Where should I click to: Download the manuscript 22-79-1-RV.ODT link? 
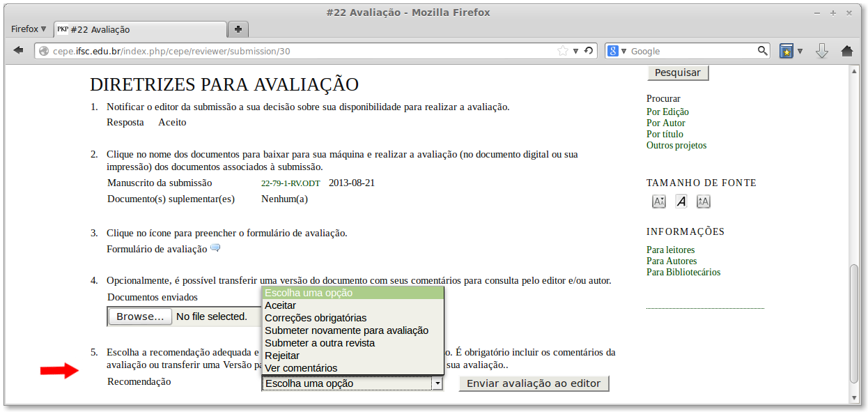pos(290,183)
